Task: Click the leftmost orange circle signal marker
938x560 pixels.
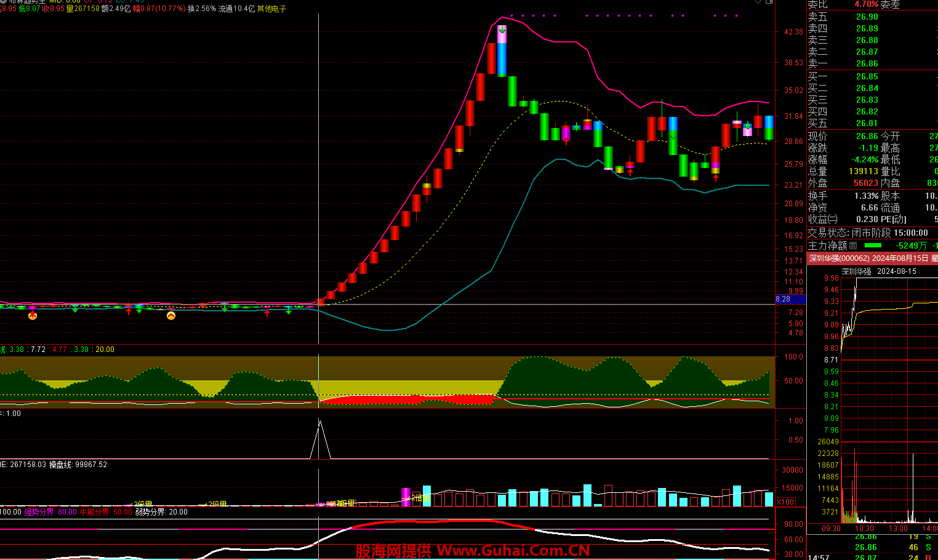Action: (x=33, y=316)
